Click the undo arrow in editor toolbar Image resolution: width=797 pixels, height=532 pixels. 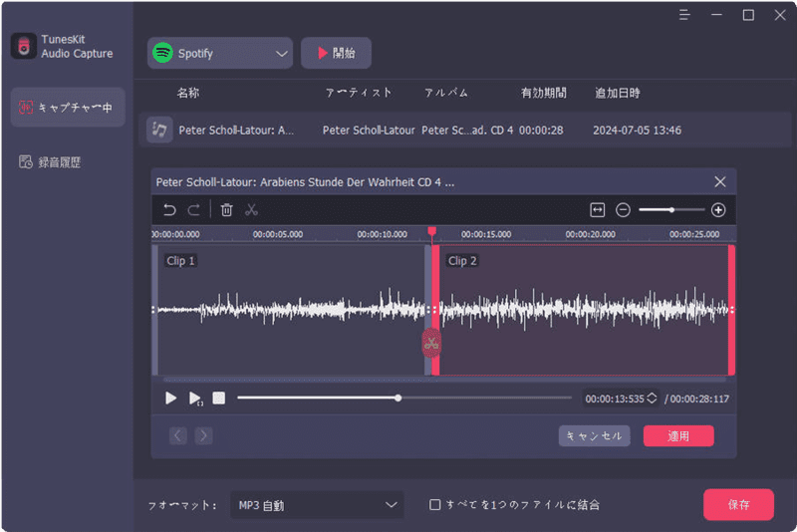pyautogui.click(x=169, y=210)
